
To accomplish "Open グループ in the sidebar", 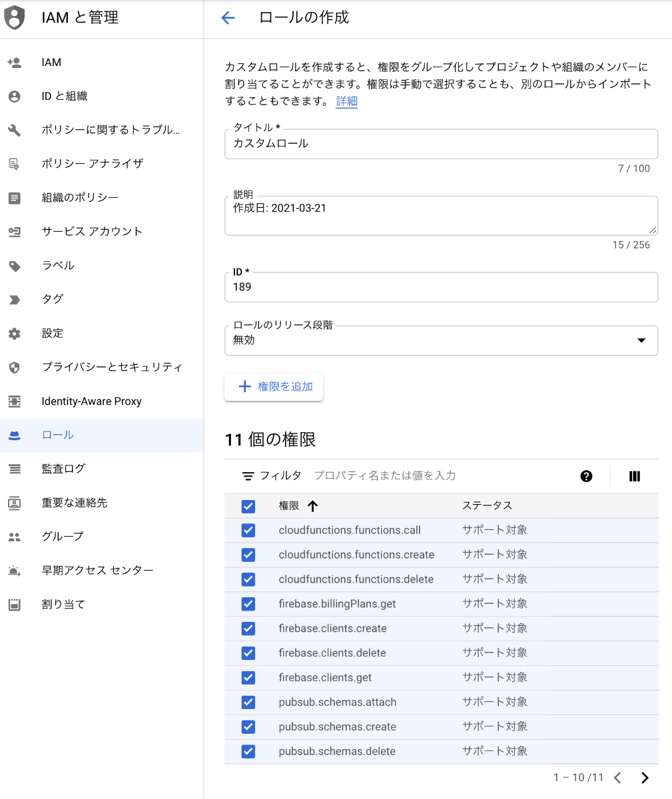I will pyautogui.click(x=102, y=537).
